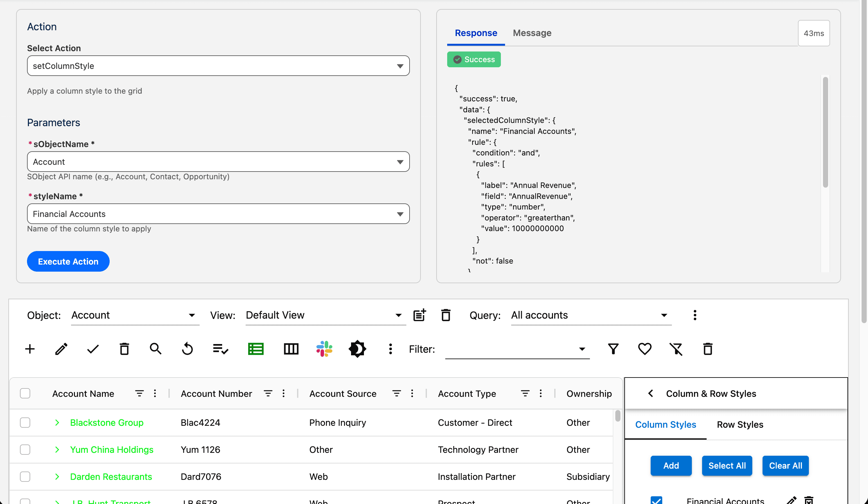Viewport: 868px width, 504px height.
Task: Open the styleName Financial Accounts dropdown
Action: pyautogui.click(x=218, y=214)
